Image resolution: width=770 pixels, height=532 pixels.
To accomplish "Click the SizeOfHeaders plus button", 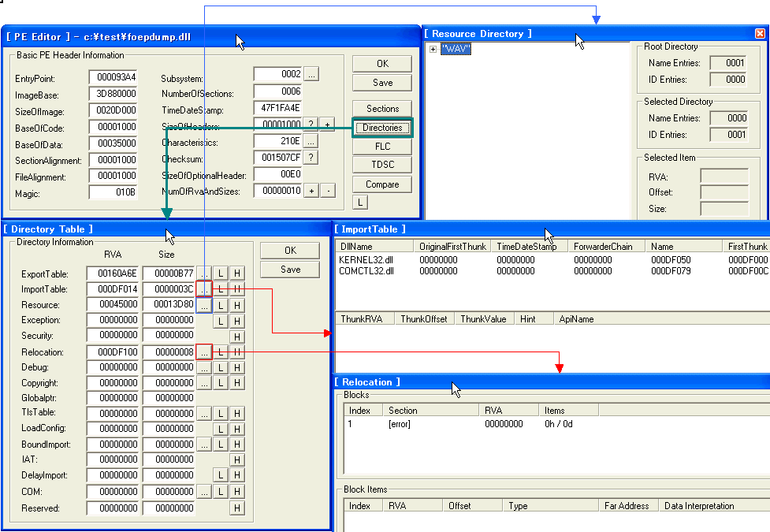I will click(328, 125).
